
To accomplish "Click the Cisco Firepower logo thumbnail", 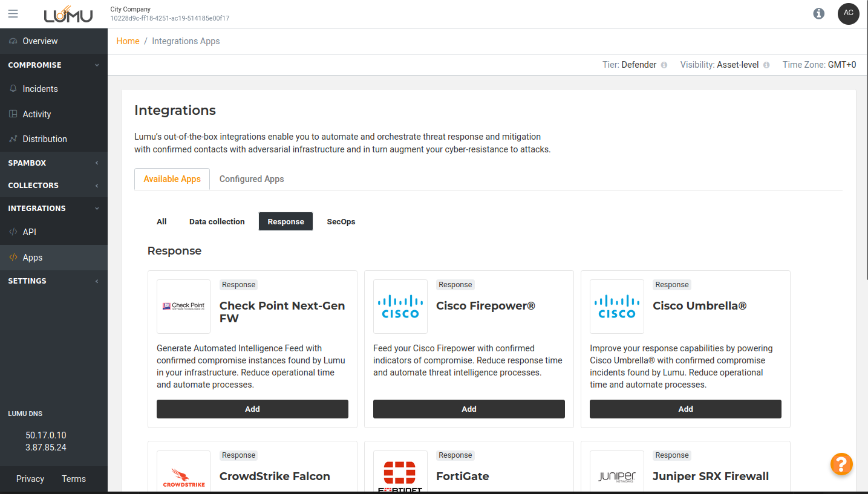I will pos(400,306).
